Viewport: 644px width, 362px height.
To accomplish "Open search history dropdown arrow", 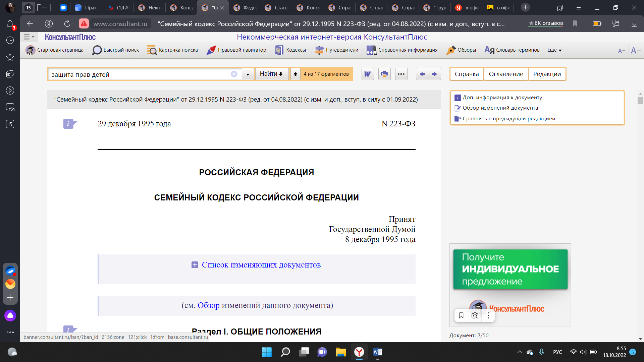I will click(x=248, y=74).
